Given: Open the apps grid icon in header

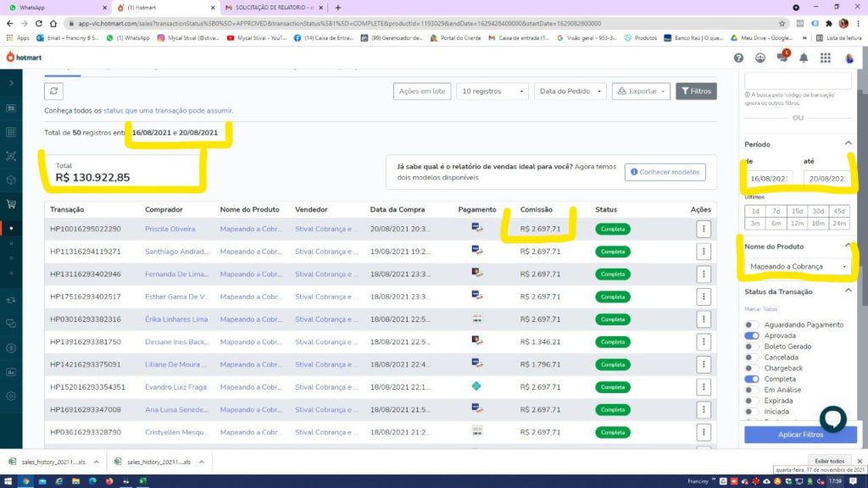Looking at the screenshot, I should tap(826, 58).
